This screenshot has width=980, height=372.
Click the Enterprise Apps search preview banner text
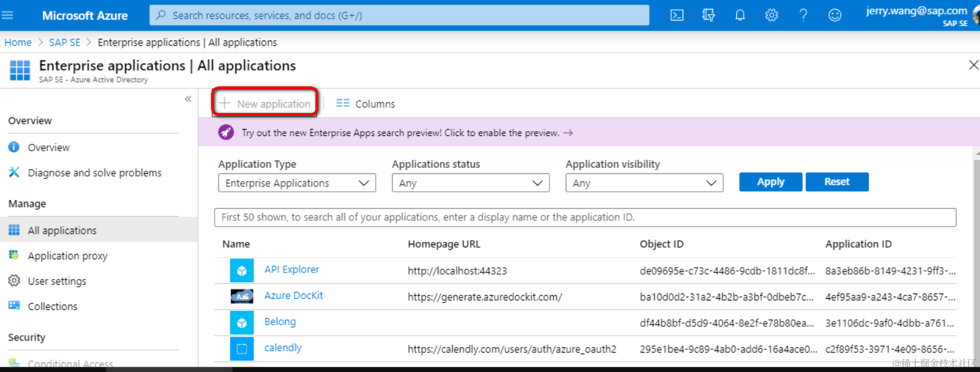401,133
